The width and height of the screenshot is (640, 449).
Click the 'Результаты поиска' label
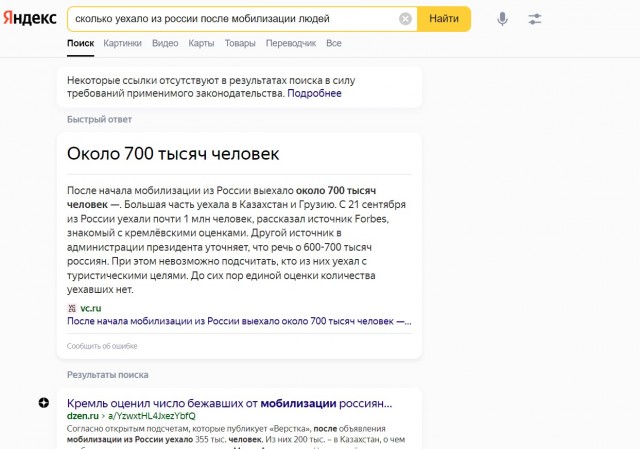[108, 375]
